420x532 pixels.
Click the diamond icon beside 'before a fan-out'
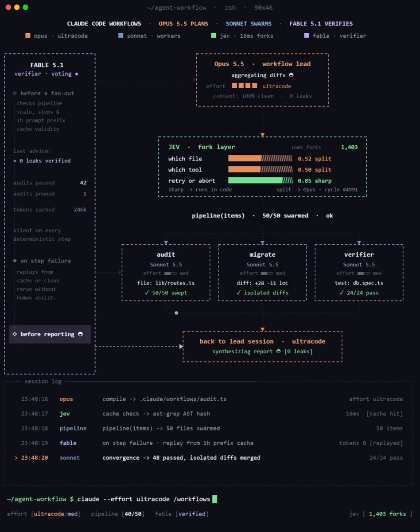coord(15,93)
